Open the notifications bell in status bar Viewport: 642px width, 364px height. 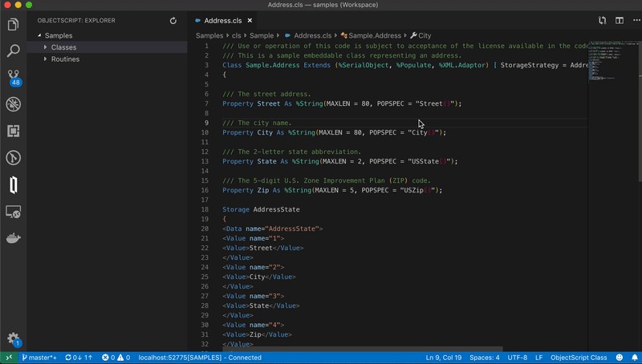633,357
